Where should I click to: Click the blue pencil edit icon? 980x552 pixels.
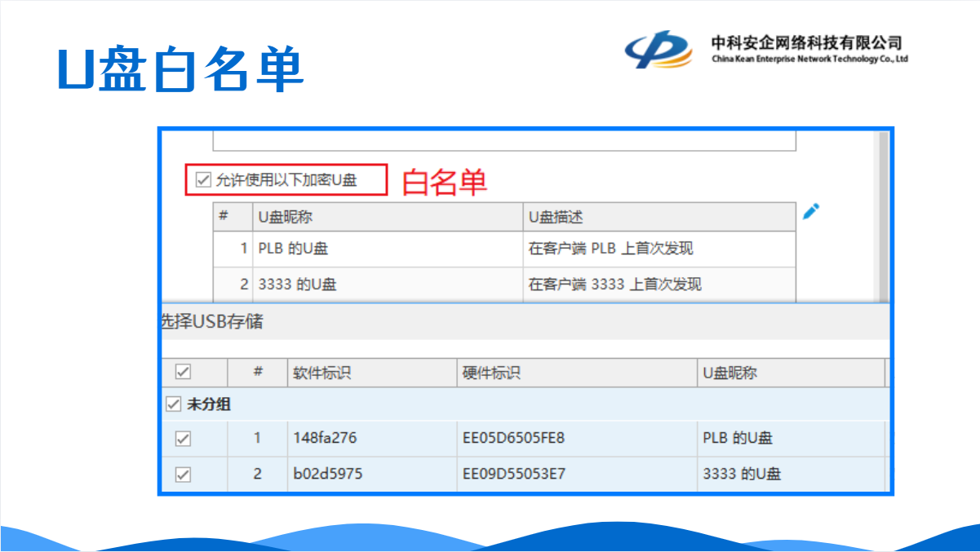coord(810,212)
